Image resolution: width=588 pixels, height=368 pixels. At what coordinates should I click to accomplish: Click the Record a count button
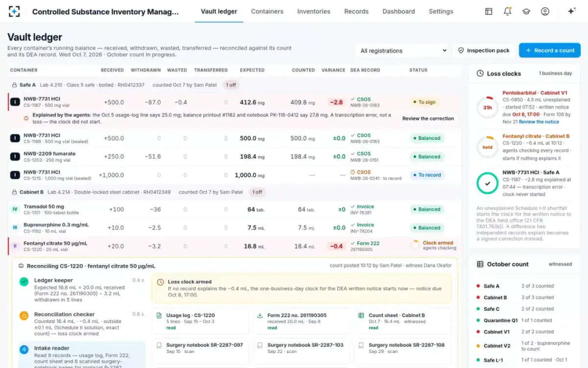click(550, 51)
